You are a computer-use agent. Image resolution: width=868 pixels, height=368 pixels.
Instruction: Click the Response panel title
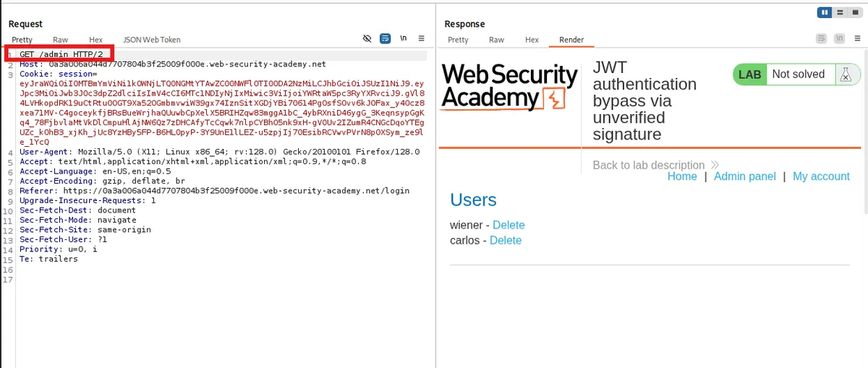(464, 25)
